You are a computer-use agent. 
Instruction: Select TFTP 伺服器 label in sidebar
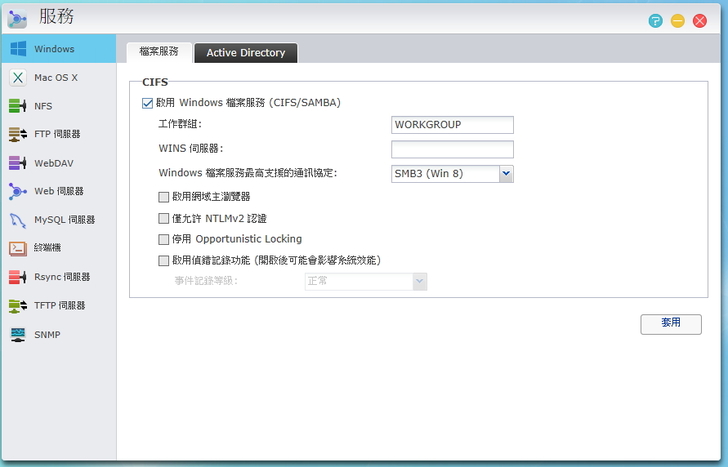coord(59,305)
